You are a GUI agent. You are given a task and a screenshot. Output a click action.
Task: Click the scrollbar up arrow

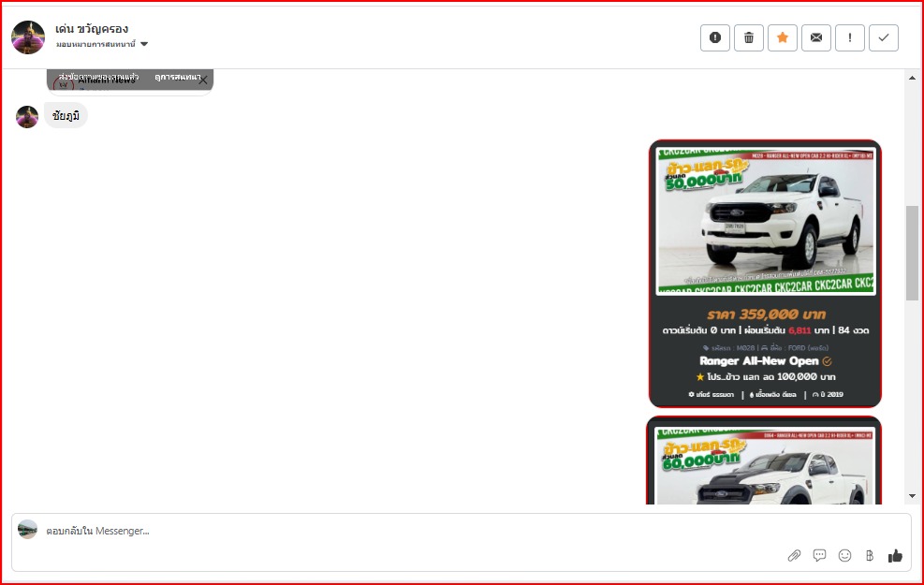[x=912, y=78]
